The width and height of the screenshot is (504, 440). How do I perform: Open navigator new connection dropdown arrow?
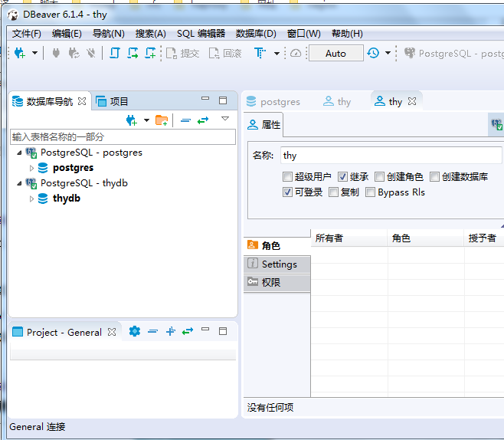pyautogui.click(x=146, y=120)
